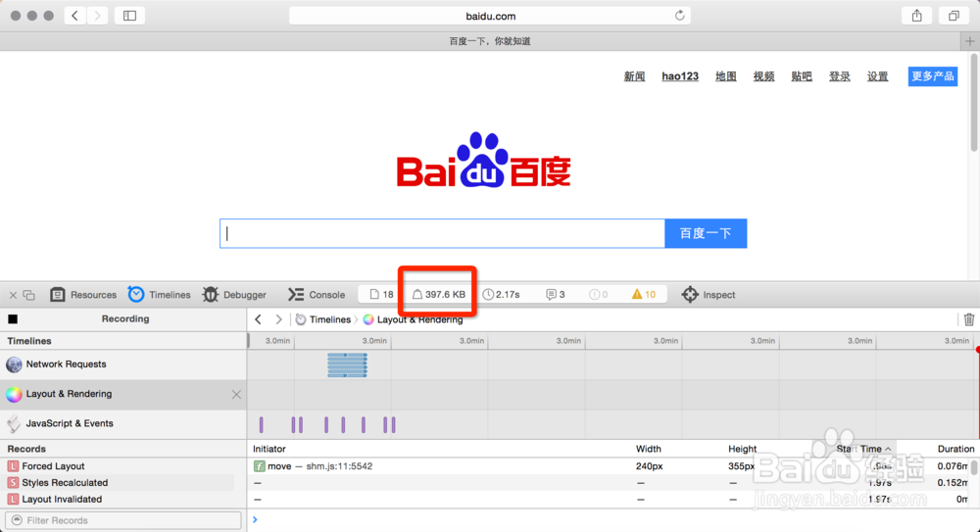
Task: Select Timelines in the breadcrumb path
Action: tap(323, 319)
